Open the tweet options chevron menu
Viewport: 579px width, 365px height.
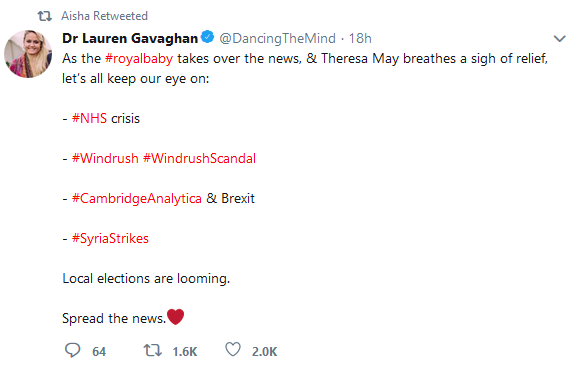click(x=560, y=38)
